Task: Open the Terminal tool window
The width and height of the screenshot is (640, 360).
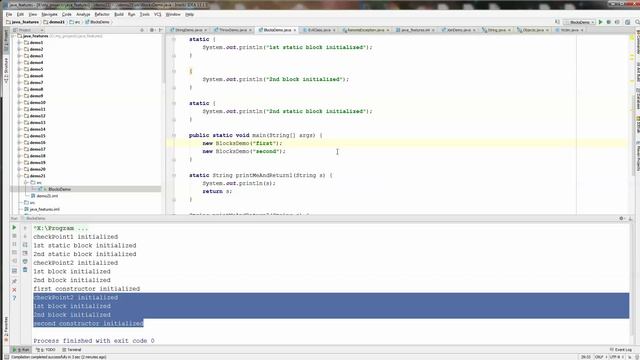Action: pos(72,350)
